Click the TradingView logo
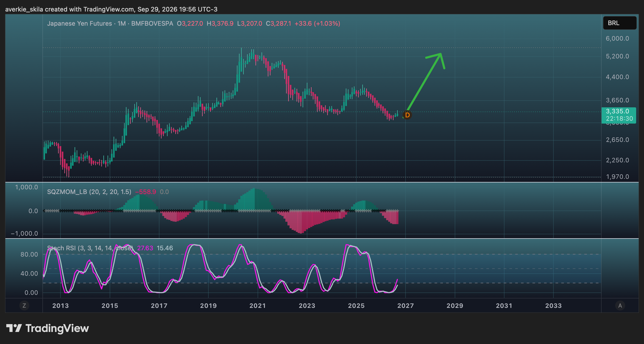This screenshot has height=344, width=644. [47, 328]
